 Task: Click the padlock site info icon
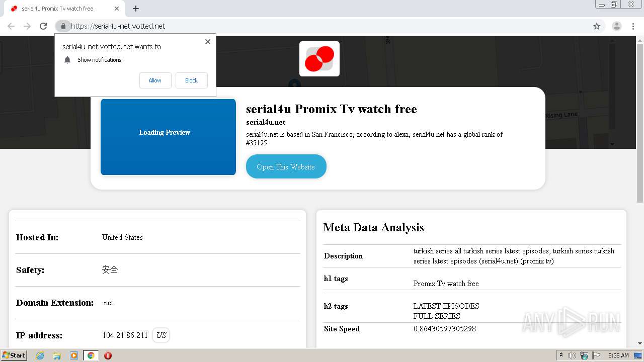coord(63,26)
